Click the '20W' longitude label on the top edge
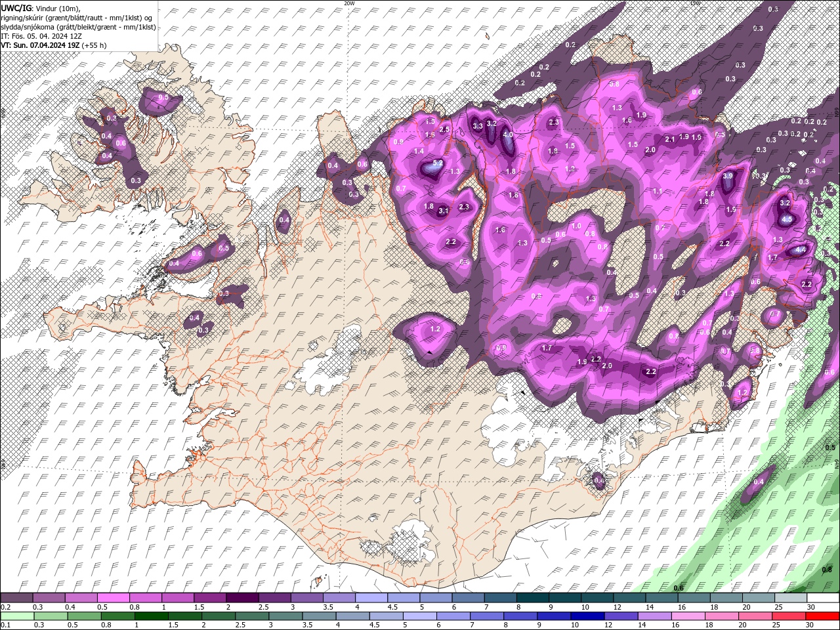Screen dimensions: 840x630 [349, 3]
